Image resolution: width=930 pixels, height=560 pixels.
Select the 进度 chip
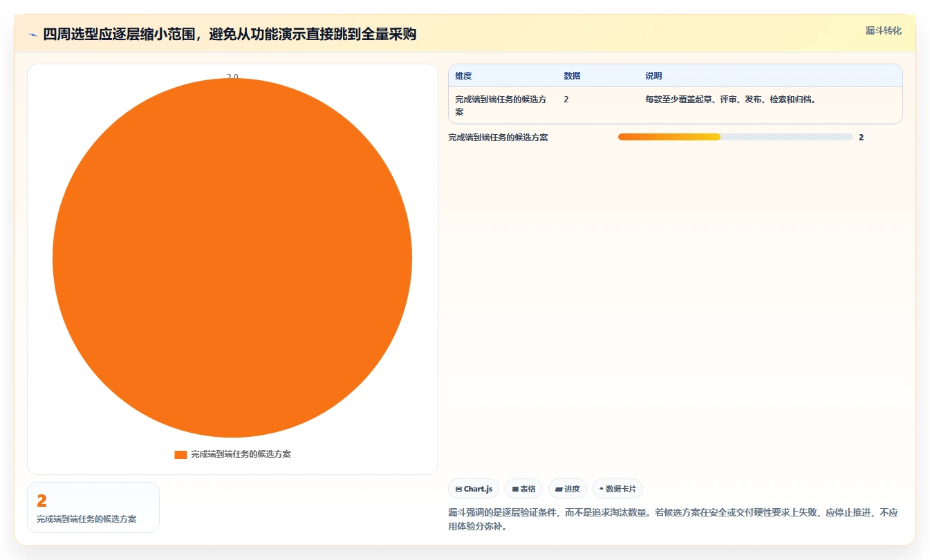pyautogui.click(x=568, y=489)
